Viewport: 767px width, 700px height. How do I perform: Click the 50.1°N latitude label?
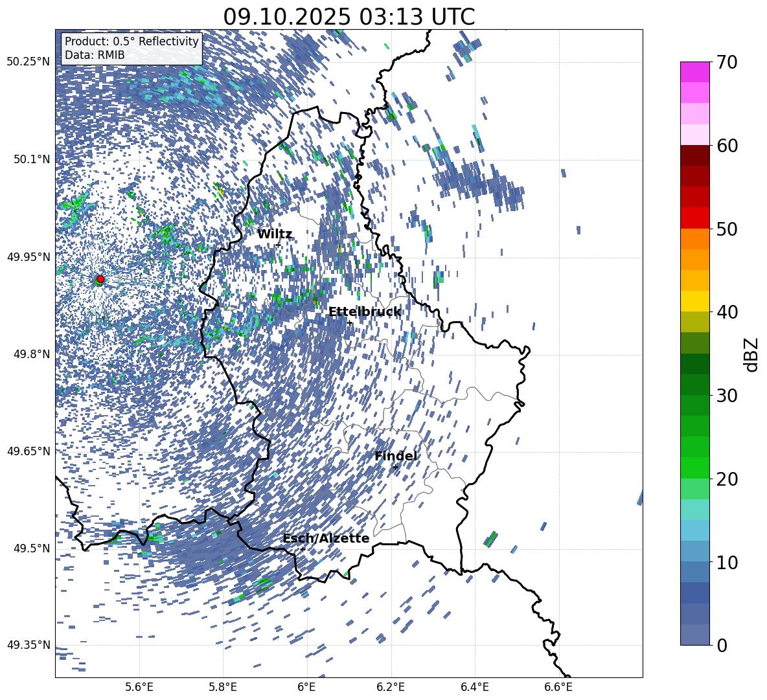tap(32, 159)
